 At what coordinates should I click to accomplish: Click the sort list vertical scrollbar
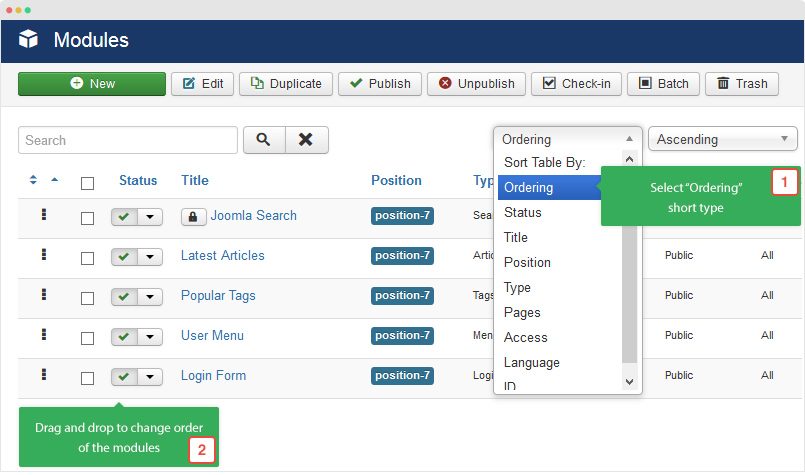coord(629,270)
